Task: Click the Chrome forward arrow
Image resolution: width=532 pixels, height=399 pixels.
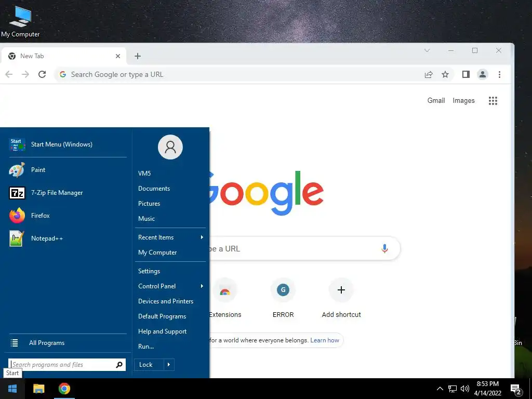Action: tap(25, 74)
